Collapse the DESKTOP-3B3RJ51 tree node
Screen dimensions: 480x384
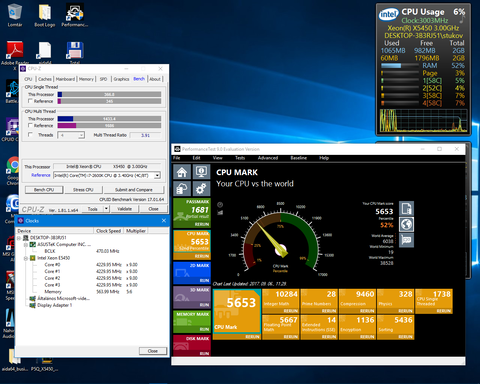tap(19, 238)
